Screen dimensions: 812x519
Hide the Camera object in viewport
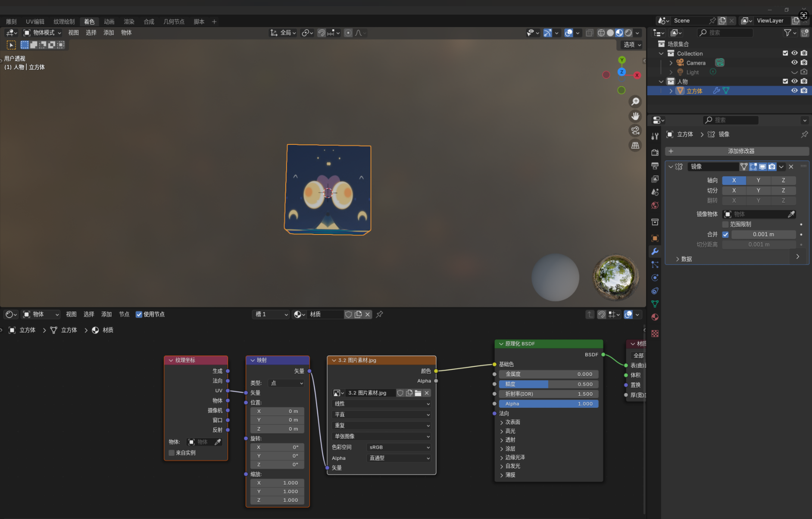tap(794, 63)
